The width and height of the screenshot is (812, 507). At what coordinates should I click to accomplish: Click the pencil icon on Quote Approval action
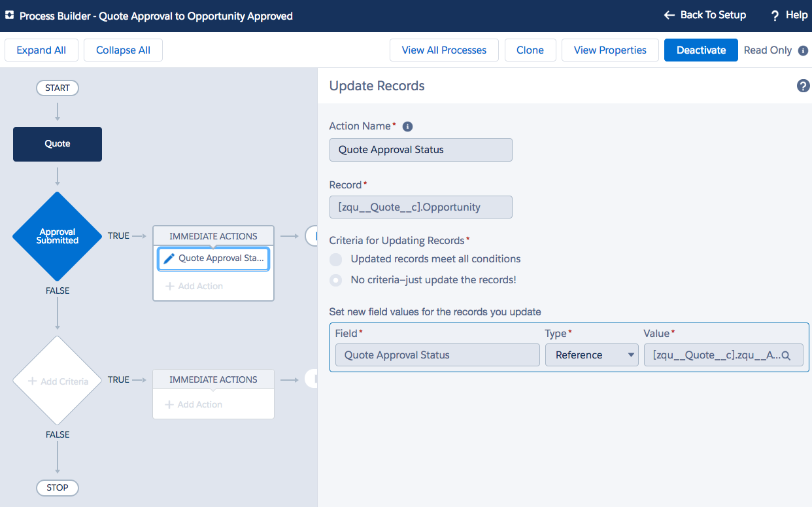pos(169,258)
